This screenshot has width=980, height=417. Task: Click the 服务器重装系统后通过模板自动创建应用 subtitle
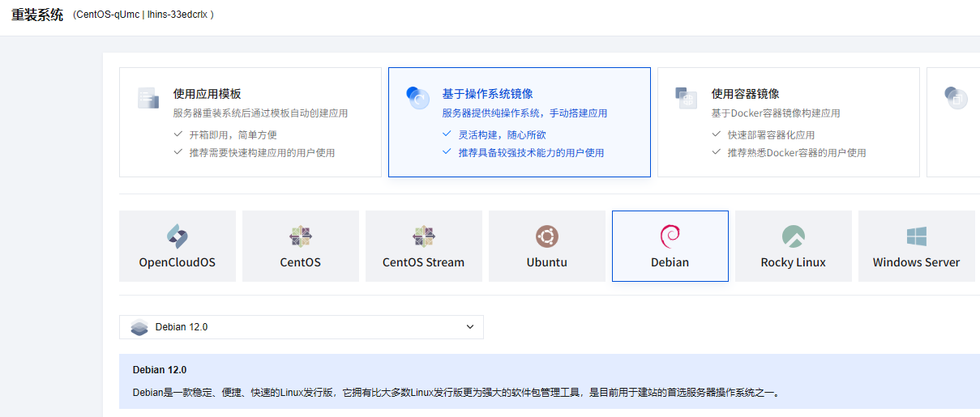coord(261,113)
